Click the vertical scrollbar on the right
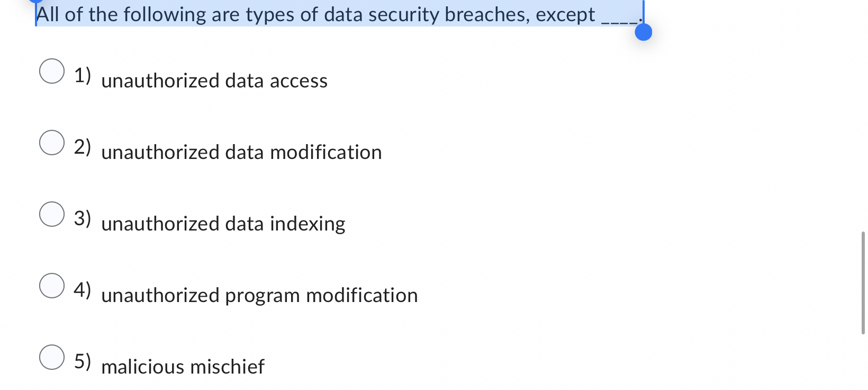 863,281
